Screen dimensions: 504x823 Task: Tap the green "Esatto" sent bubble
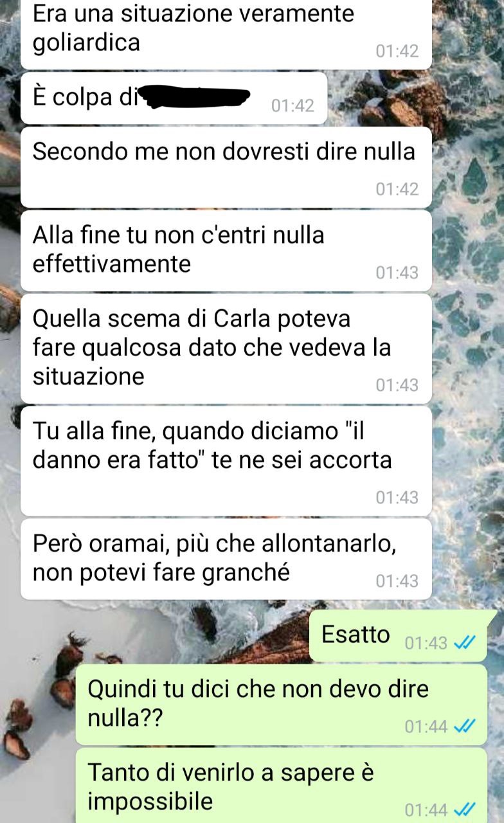click(x=402, y=635)
